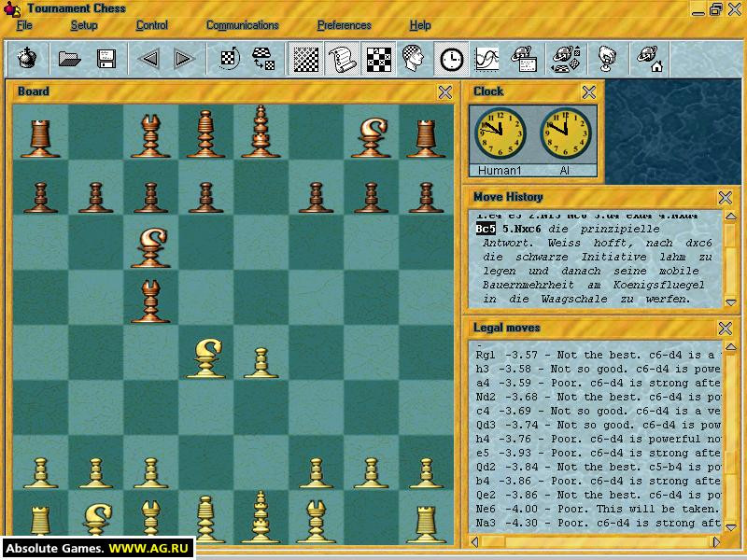Rotate the board using the flip board icon
This screenshot has height=560, width=747.
click(x=229, y=59)
